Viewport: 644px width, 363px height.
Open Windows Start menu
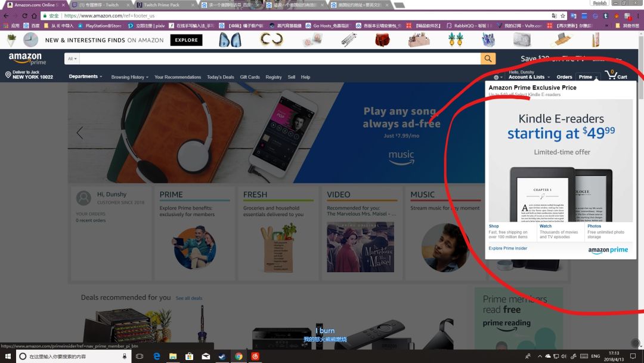8,356
